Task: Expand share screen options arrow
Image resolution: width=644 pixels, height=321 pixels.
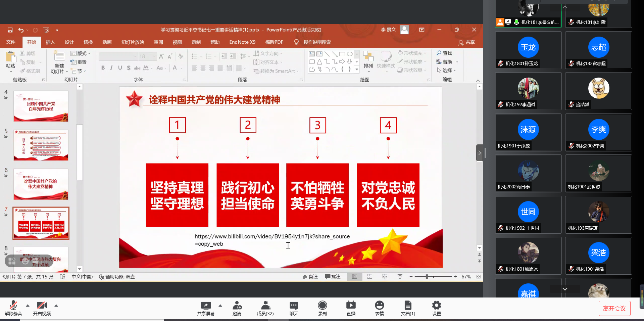Action: click(220, 306)
